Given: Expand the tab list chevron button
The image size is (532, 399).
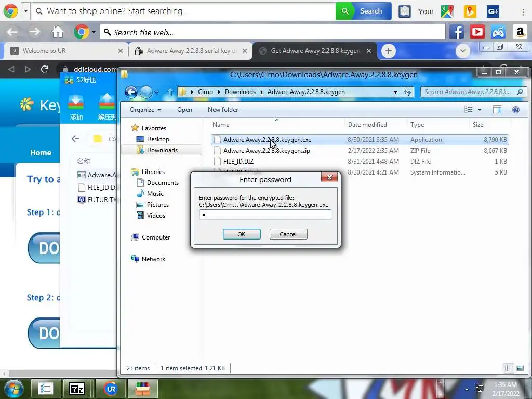Looking at the screenshot, I should 462,51.
